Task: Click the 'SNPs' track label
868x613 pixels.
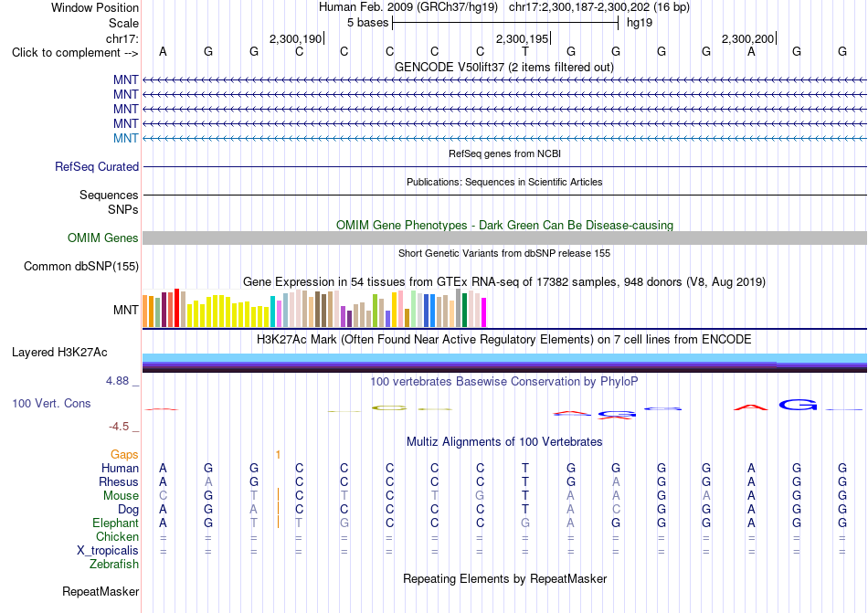Action: (x=123, y=210)
